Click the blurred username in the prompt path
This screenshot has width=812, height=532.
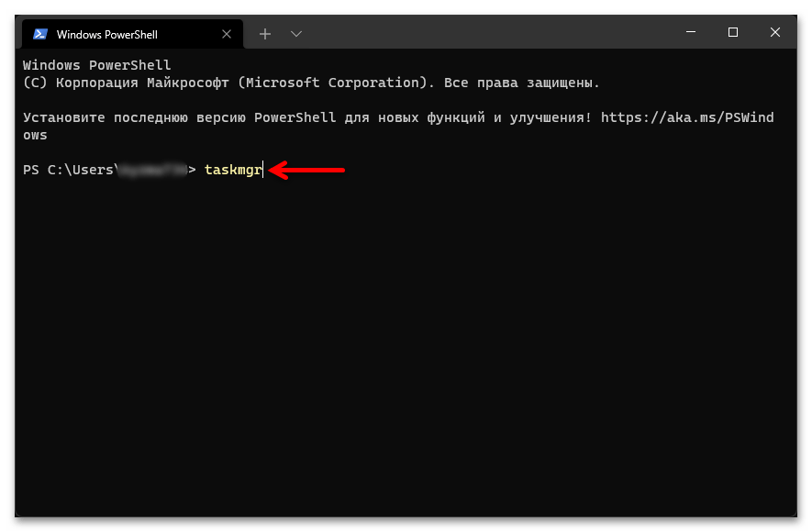tap(152, 170)
